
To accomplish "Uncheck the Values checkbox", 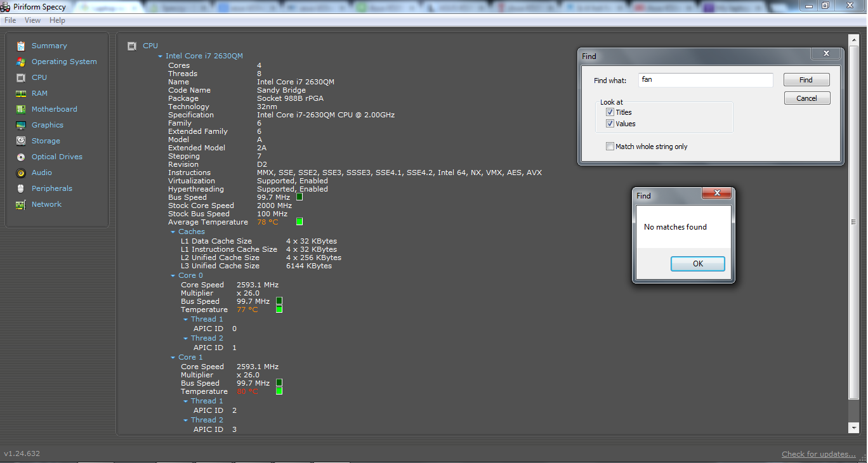I will 610,124.
